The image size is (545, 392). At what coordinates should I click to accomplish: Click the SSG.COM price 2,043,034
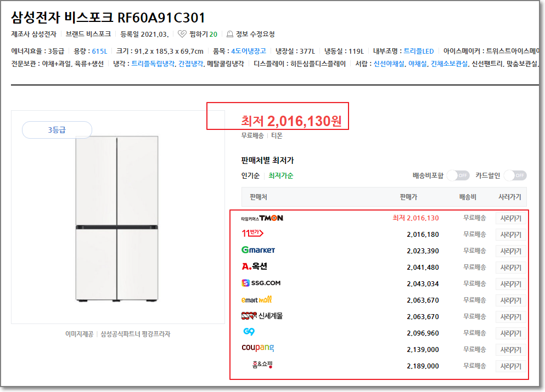point(423,284)
